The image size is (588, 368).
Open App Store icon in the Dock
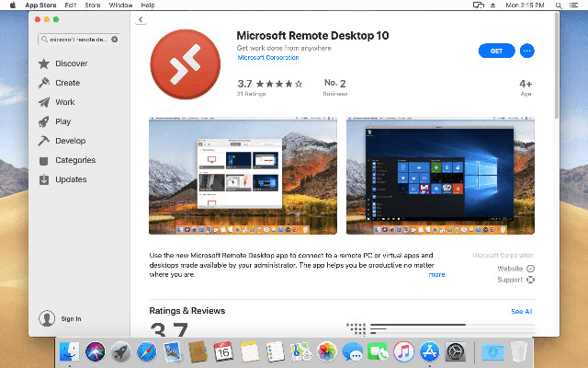click(429, 351)
